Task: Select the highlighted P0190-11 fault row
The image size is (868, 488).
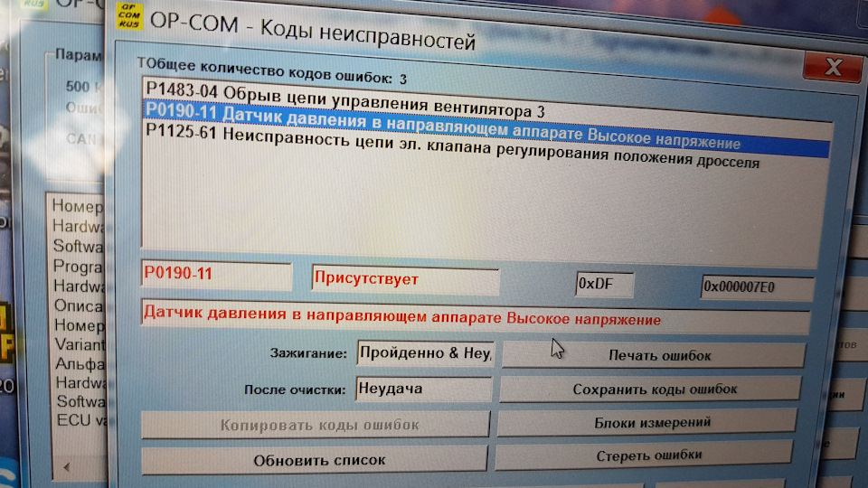Action: pos(487,127)
